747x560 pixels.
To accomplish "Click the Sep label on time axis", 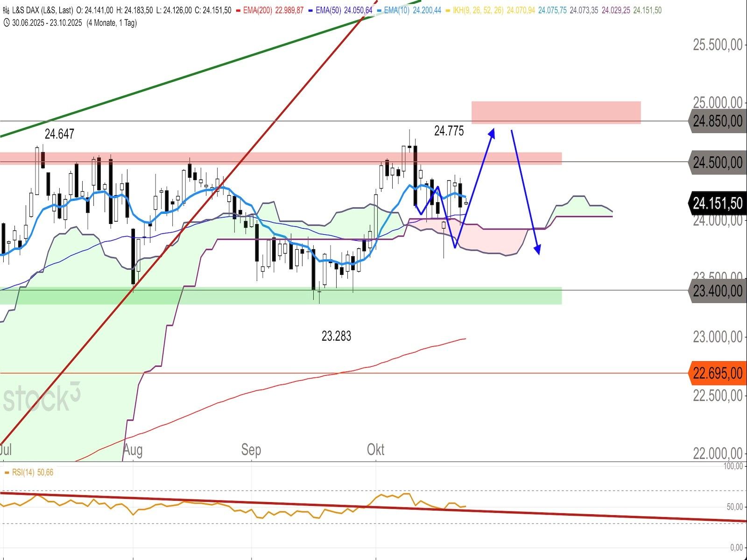I will 251,450.
